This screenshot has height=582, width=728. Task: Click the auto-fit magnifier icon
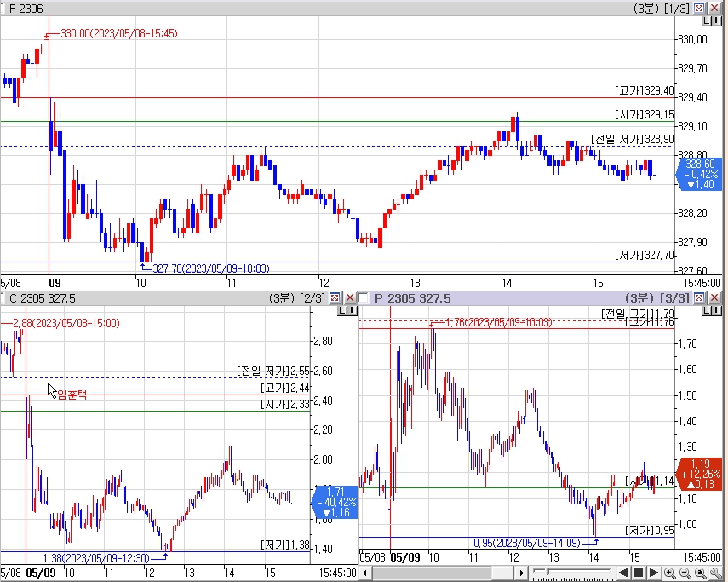point(701,573)
